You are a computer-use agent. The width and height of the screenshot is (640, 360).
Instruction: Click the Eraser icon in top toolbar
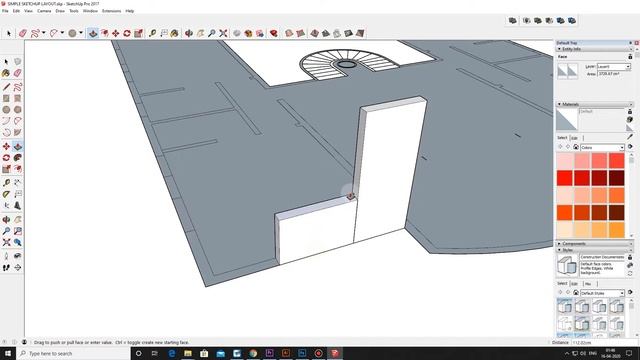(x=23, y=33)
